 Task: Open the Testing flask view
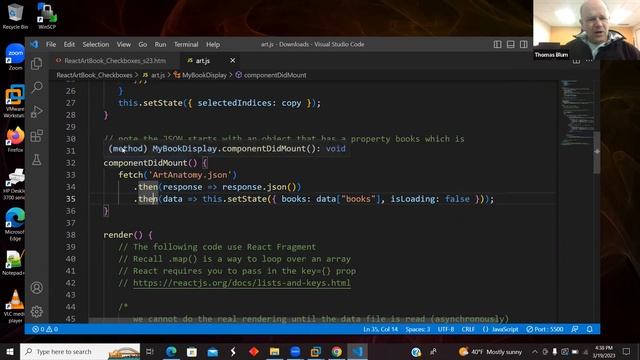[x=37, y=160]
